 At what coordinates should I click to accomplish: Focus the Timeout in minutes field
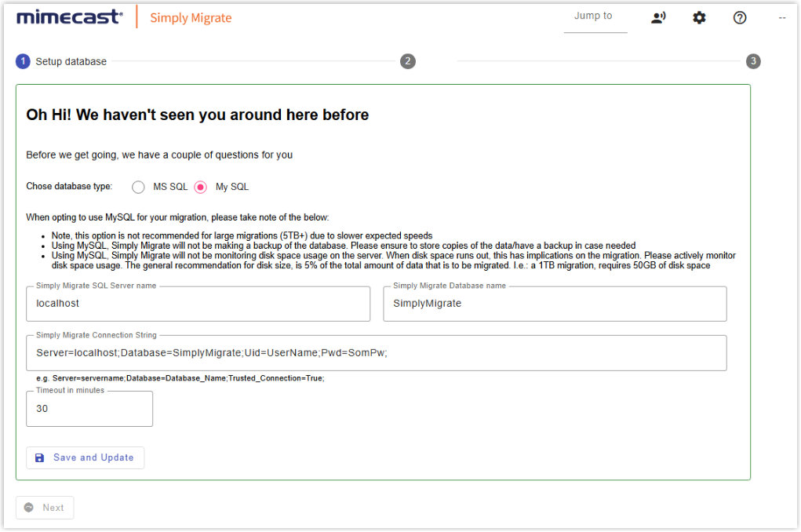point(89,409)
